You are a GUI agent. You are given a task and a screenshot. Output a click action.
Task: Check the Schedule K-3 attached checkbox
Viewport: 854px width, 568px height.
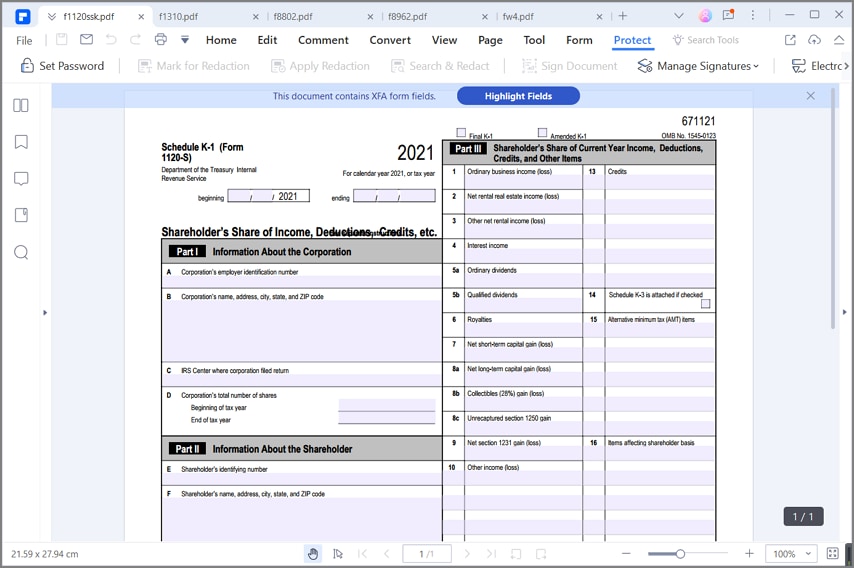pos(705,303)
